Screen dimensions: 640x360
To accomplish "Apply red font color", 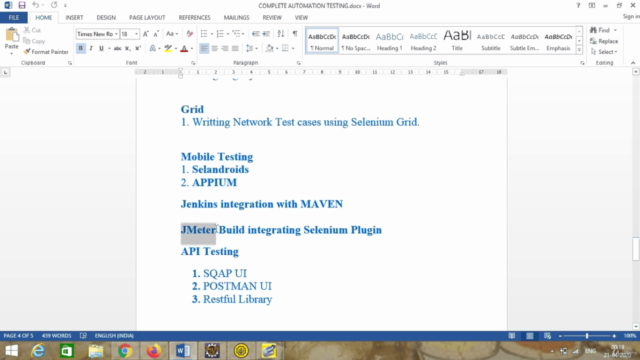I will click(184, 48).
